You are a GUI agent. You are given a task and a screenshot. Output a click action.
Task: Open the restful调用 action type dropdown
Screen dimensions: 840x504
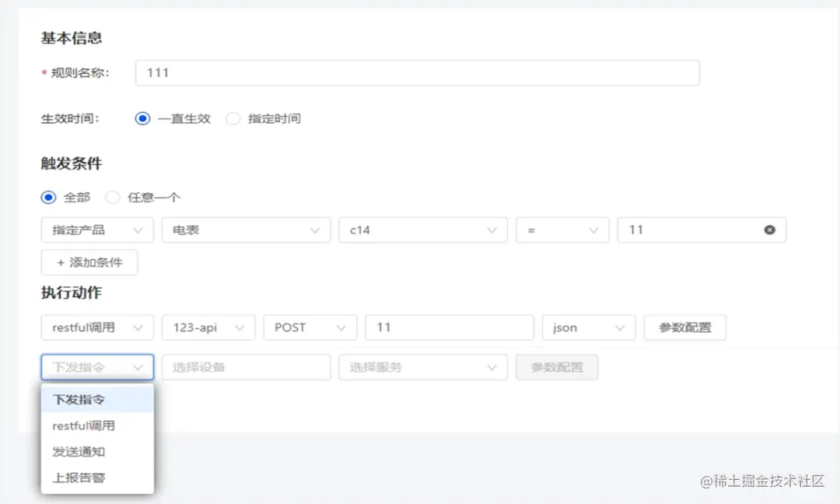(x=97, y=327)
